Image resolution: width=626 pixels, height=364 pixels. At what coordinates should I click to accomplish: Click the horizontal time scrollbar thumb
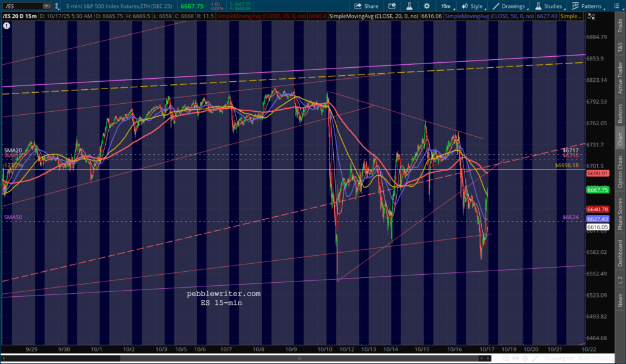tap(300, 359)
